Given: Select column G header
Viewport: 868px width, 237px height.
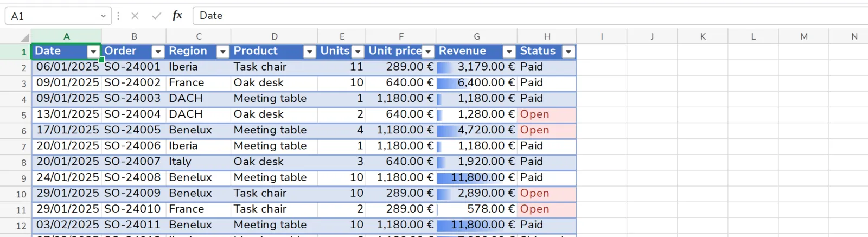Looking at the screenshot, I should coord(477,36).
